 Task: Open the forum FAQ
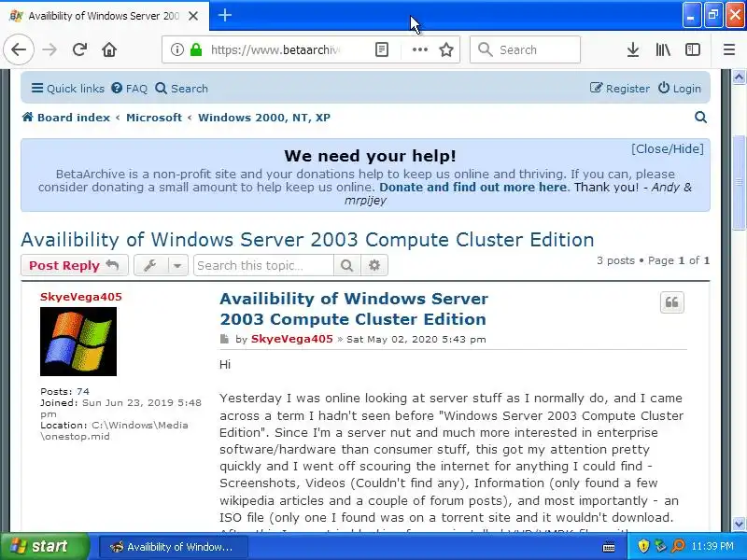pos(130,89)
